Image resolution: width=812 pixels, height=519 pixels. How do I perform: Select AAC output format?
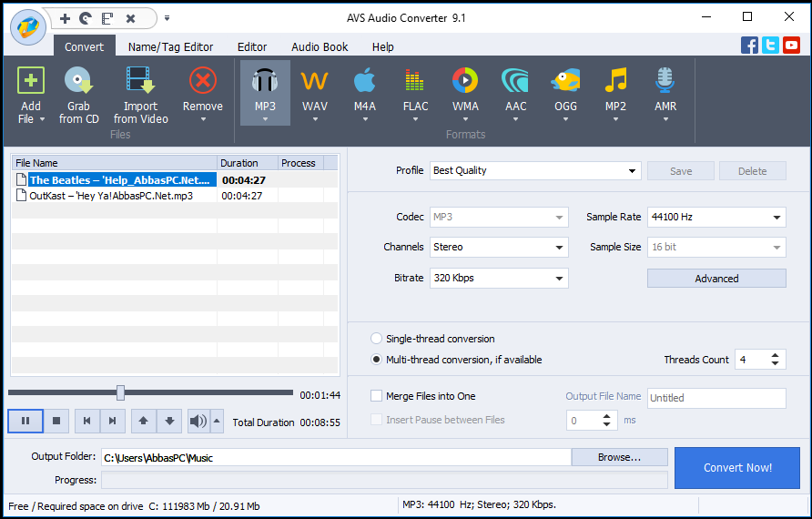515,92
